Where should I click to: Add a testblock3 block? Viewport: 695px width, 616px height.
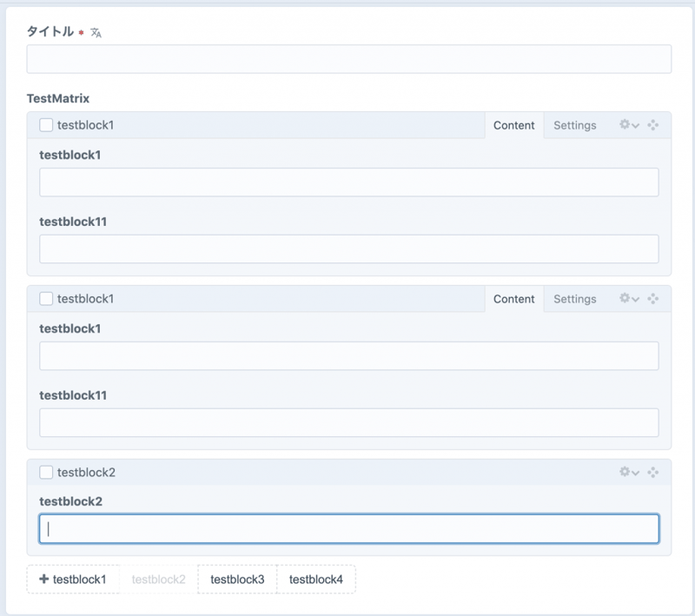(x=237, y=580)
